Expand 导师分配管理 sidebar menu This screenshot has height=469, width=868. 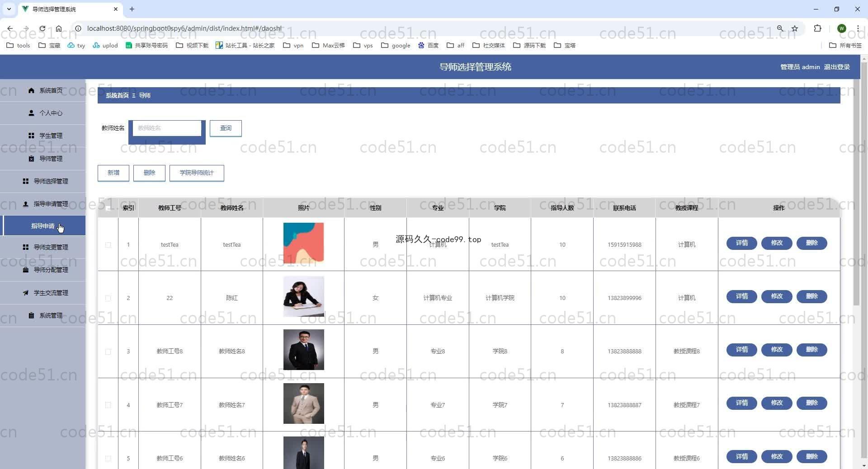coord(43,270)
